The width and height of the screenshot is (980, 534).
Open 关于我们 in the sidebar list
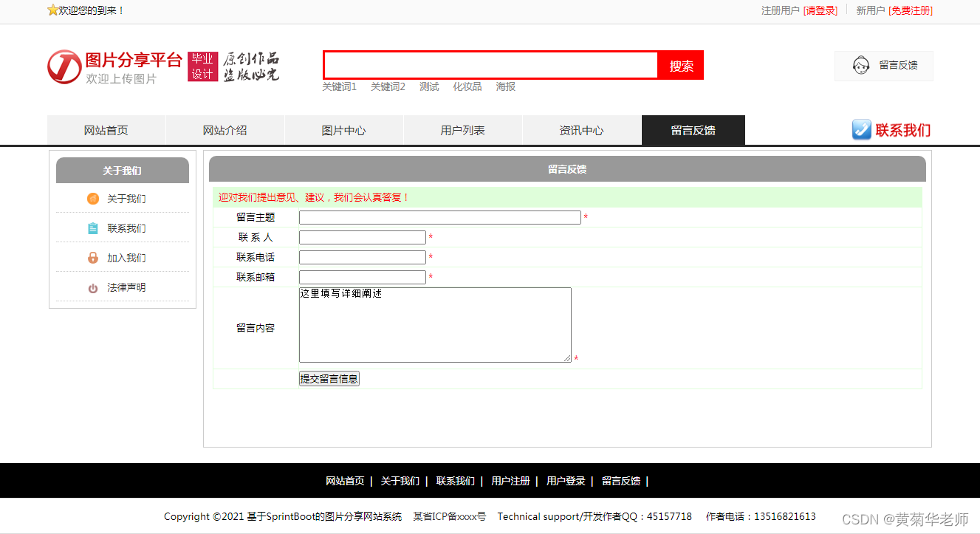(126, 199)
